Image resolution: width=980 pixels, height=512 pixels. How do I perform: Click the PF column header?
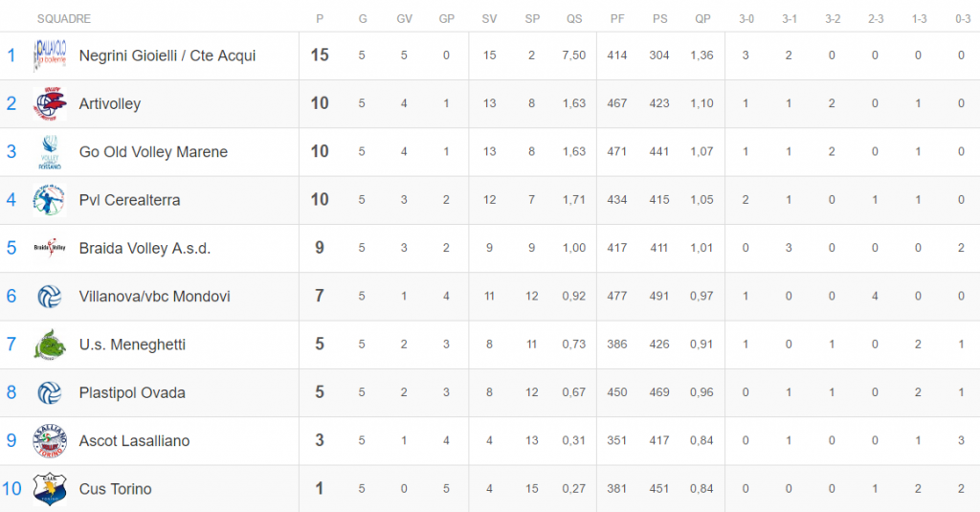click(617, 19)
